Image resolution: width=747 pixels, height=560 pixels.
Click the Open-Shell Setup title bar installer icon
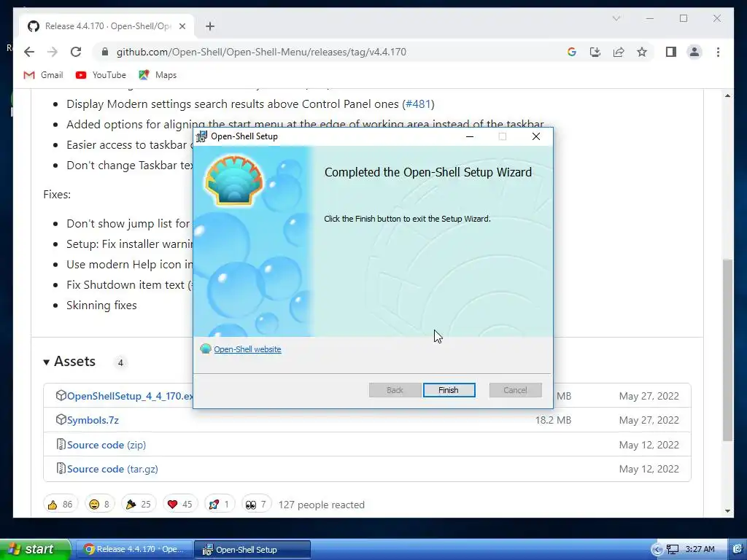tap(201, 136)
